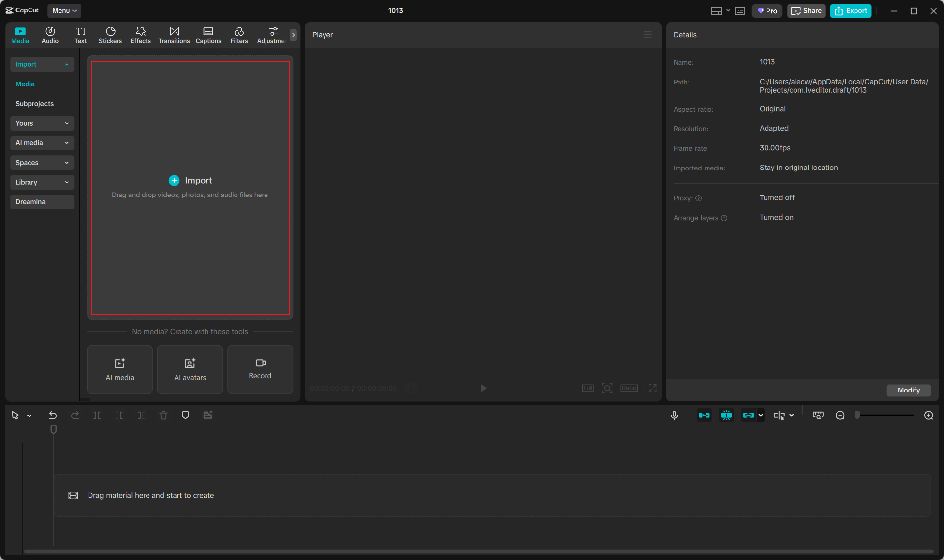Screen dimensions: 944x560
Task: Undo the last action
Action: [53, 415]
